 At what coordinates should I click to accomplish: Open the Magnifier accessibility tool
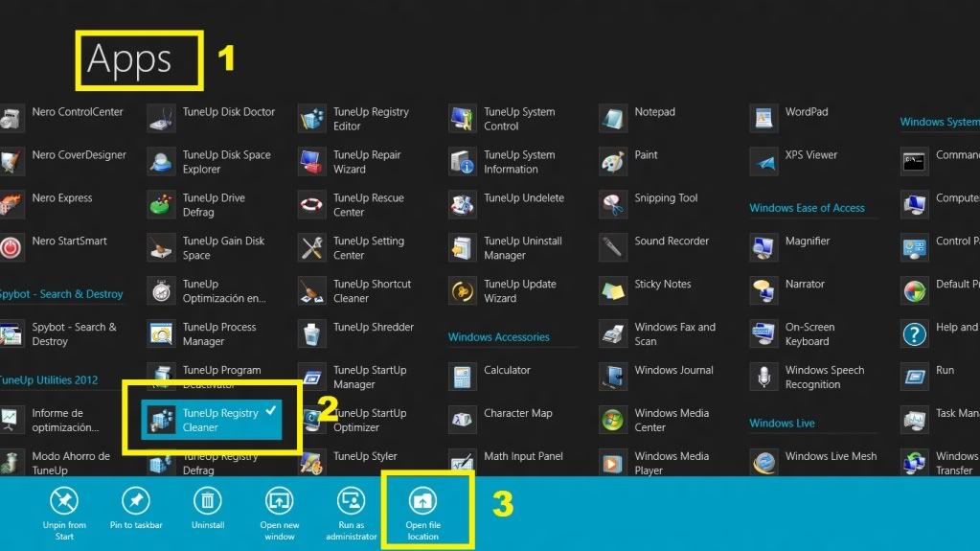(x=763, y=247)
